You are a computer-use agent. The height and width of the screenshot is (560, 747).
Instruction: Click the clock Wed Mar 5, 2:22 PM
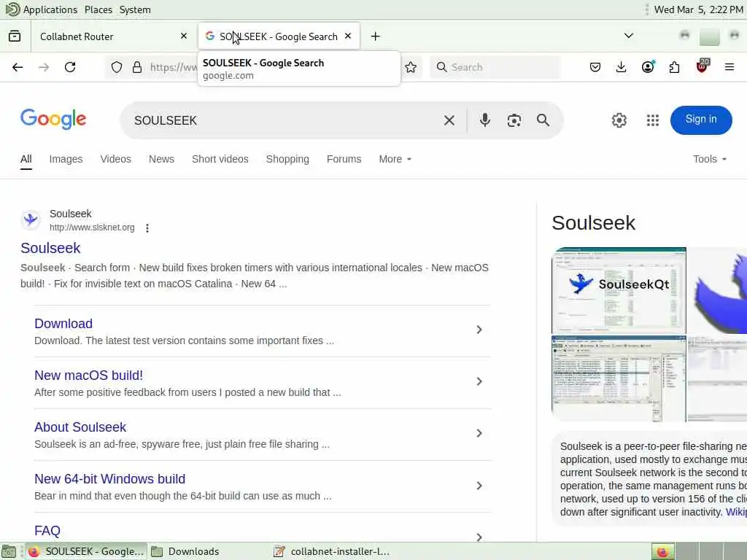click(698, 9)
